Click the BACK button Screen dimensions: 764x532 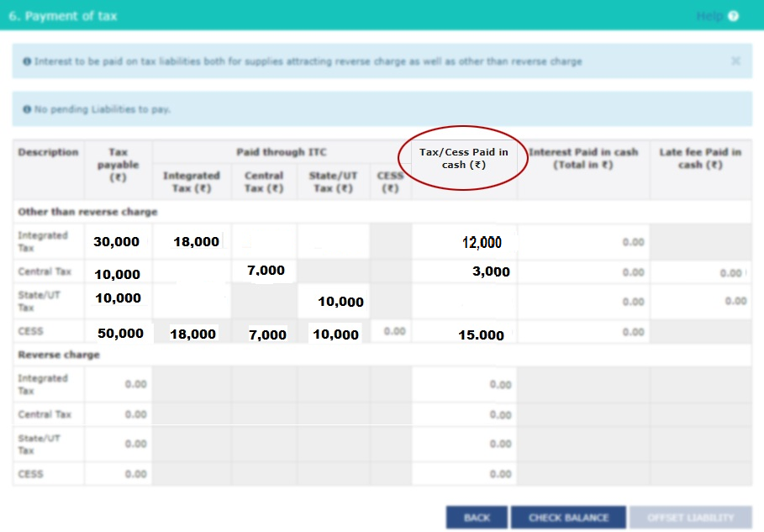[x=476, y=517]
